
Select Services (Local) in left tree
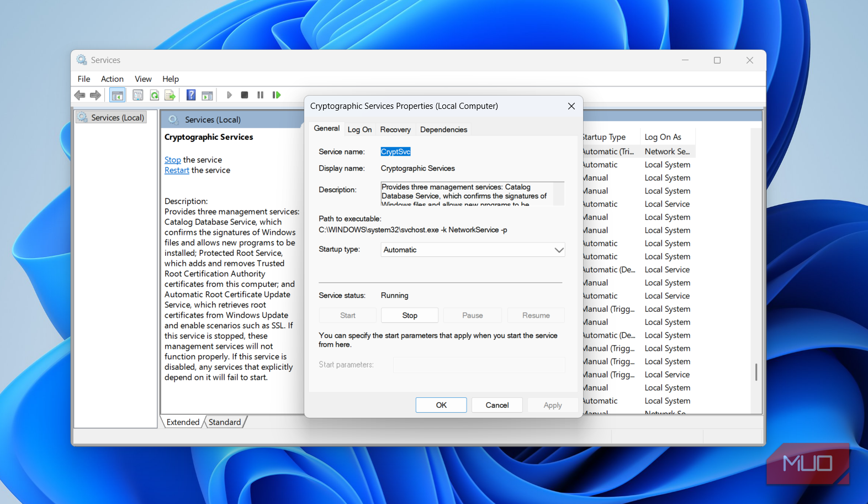click(x=112, y=118)
